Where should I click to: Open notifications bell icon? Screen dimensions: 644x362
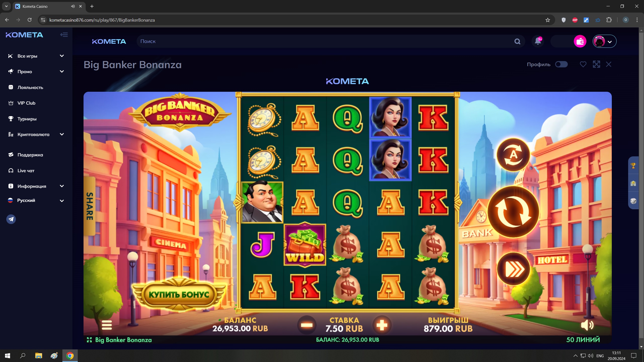[x=538, y=41]
